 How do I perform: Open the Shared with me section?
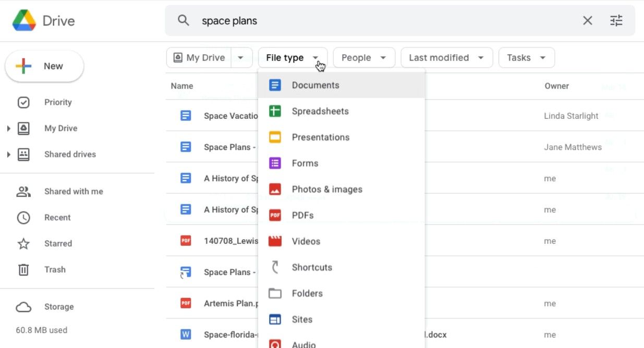(x=74, y=191)
